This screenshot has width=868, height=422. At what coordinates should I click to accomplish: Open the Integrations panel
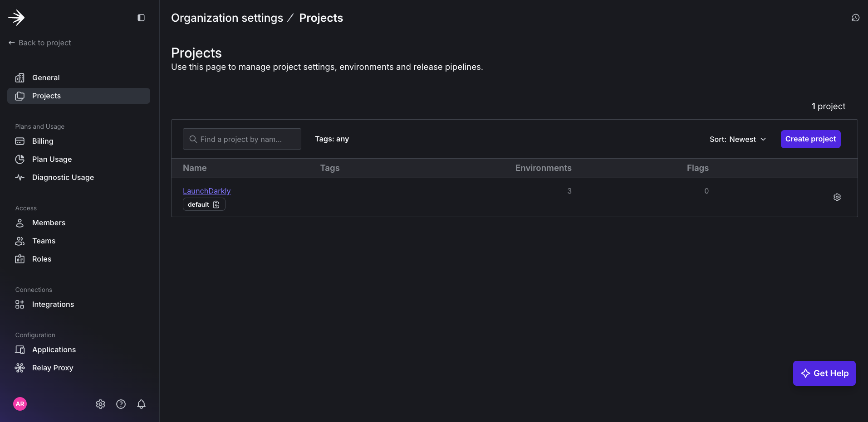[53, 304]
